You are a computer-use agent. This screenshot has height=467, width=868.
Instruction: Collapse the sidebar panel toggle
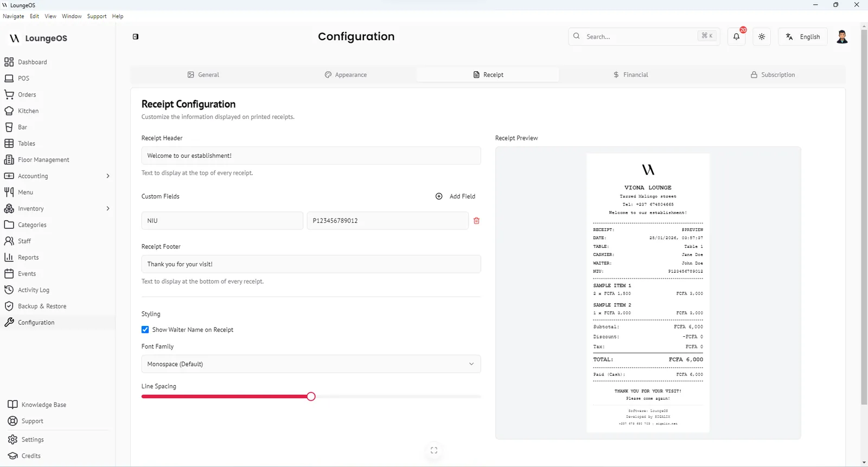[136, 36]
